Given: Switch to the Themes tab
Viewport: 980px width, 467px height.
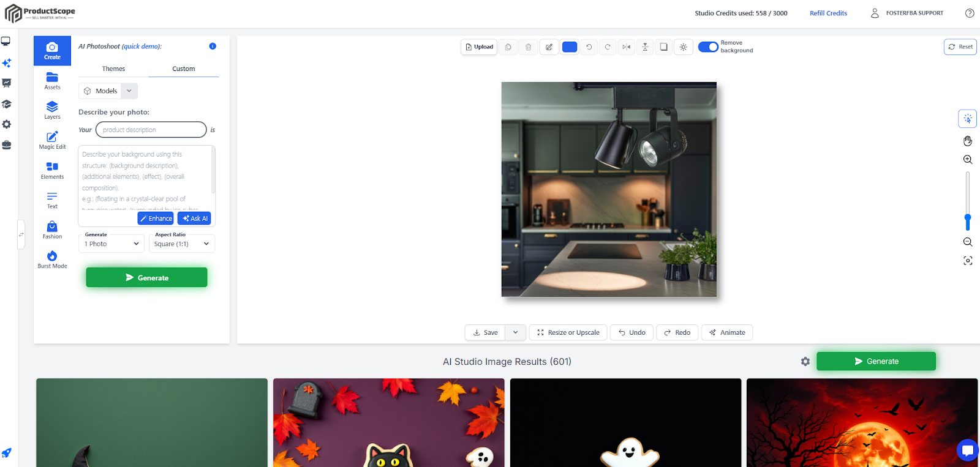Looking at the screenshot, I should coord(113,69).
